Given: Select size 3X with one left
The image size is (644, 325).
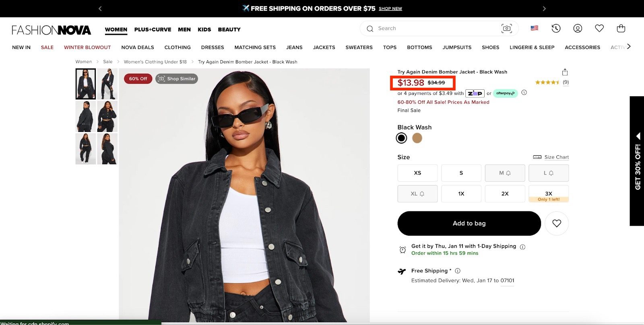Looking at the screenshot, I should pyautogui.click(x=548, y=194).
